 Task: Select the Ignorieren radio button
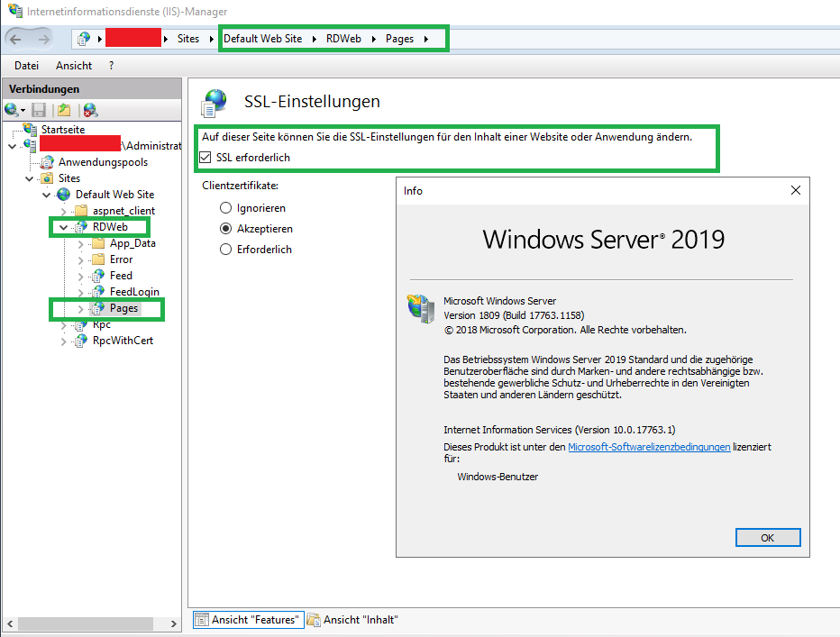[225, 208]
